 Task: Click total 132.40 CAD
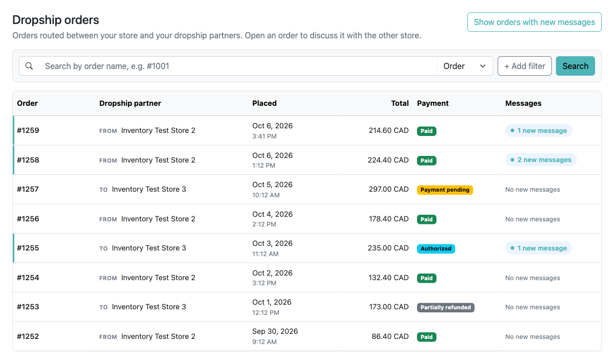[389, 278]
